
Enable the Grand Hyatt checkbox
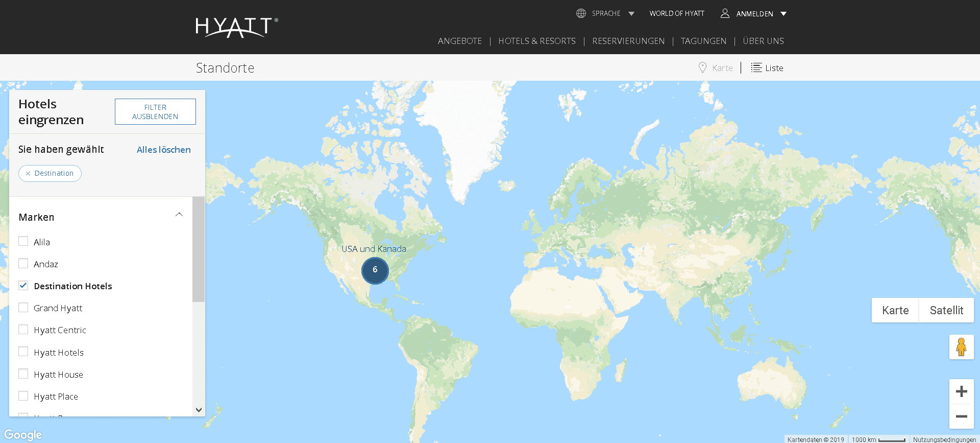point(23,308)
